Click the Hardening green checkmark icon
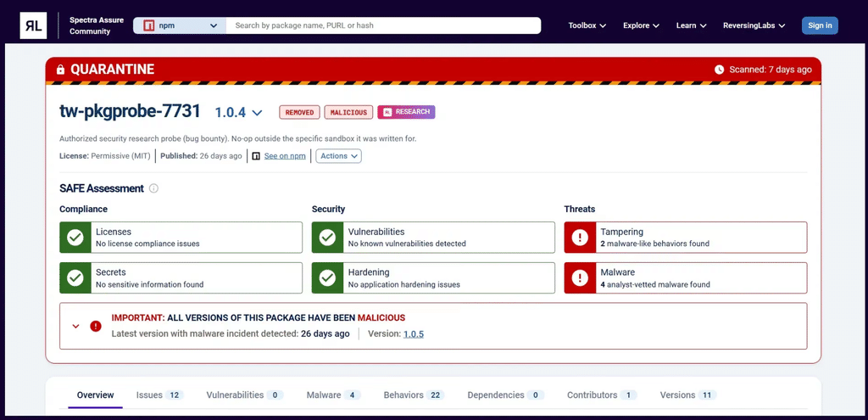 coord(328,278)
